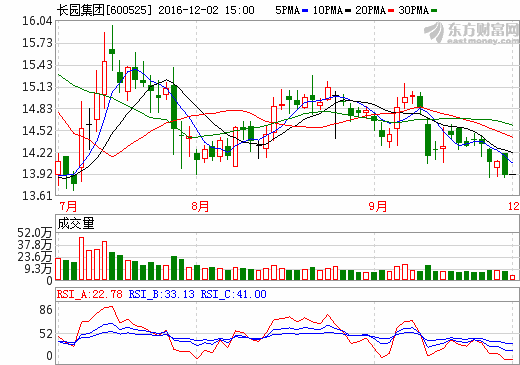Click the 14.52 price axis label
Image resolution: width=520 pixels, height=365 pixels.
[37, 131]
